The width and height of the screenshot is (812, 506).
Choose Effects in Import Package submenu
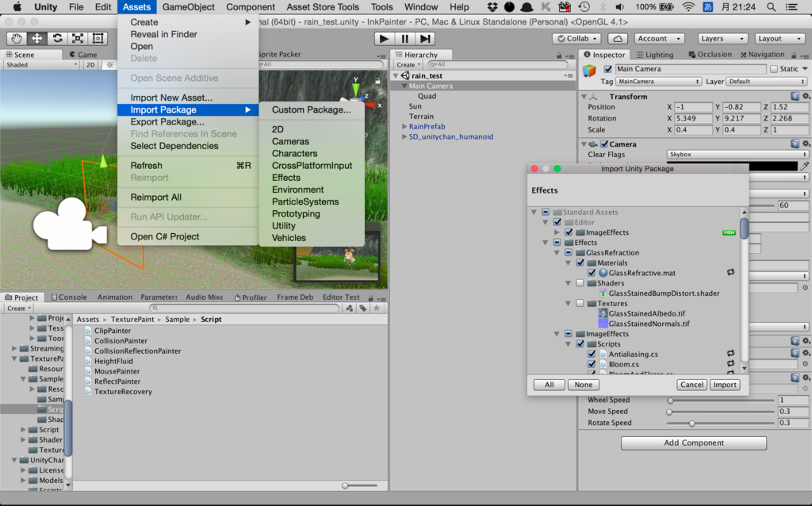coord(285,178)
